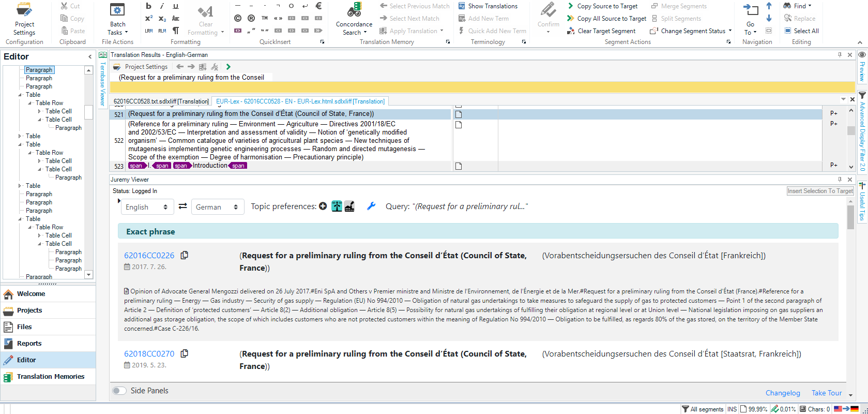This screenshot has height=414, width=868.
Task: Toggle the Side Panels switch
Action: tap(119, 391)
